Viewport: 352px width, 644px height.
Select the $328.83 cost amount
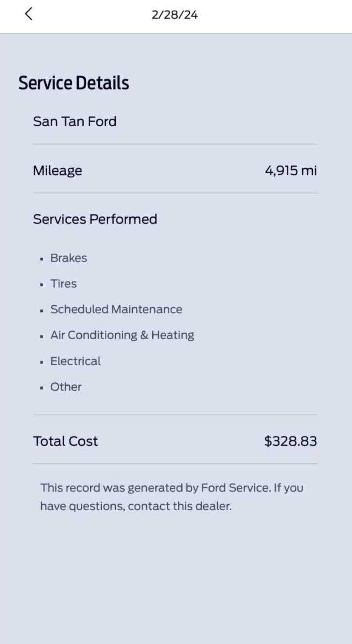coord(290,441)
